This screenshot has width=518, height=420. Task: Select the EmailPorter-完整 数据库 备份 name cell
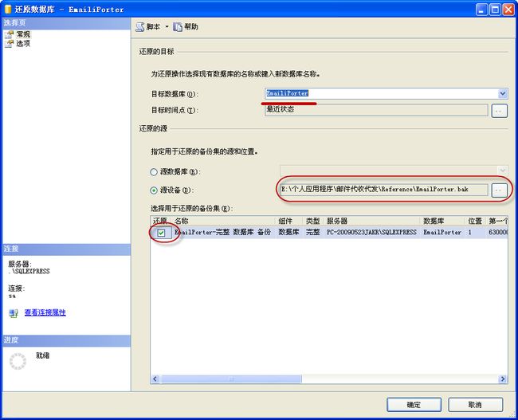[x=222, y=232]
